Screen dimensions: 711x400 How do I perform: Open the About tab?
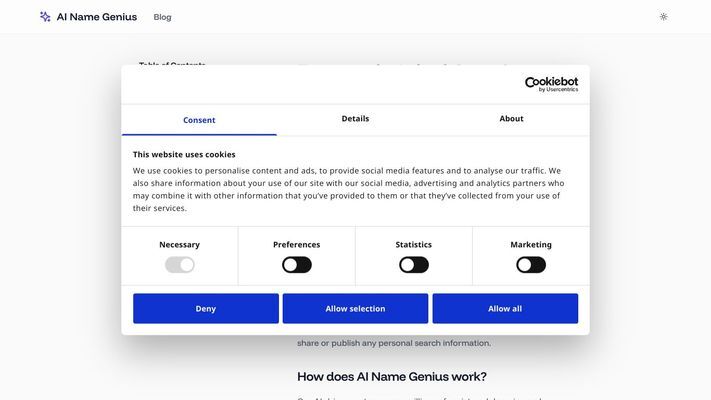(x=511, y=119)
